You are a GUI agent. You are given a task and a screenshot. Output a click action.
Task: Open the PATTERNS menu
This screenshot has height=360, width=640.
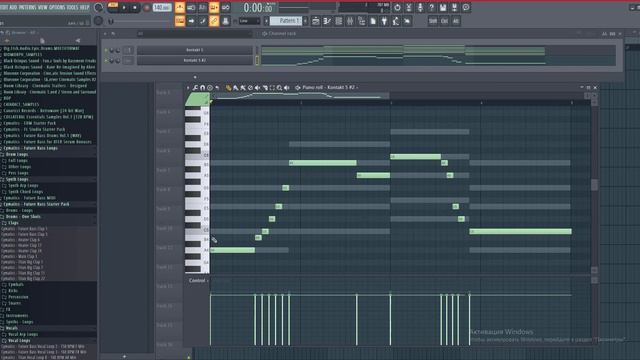coord(27,7)
